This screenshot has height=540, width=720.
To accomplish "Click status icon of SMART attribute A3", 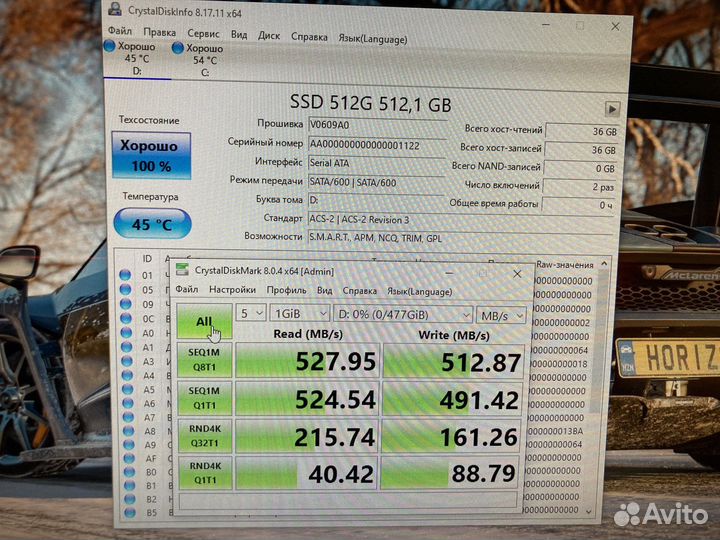I will 127,361.
